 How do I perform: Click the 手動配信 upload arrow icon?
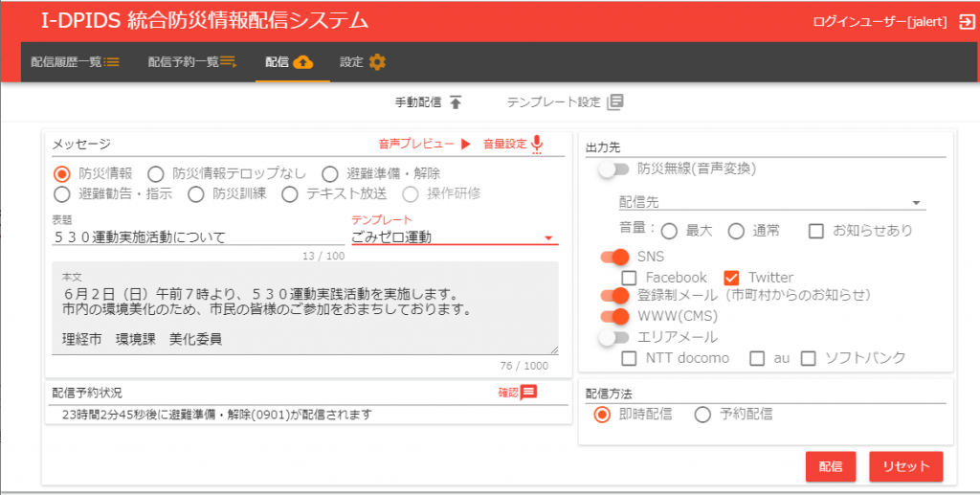[456, 102]
